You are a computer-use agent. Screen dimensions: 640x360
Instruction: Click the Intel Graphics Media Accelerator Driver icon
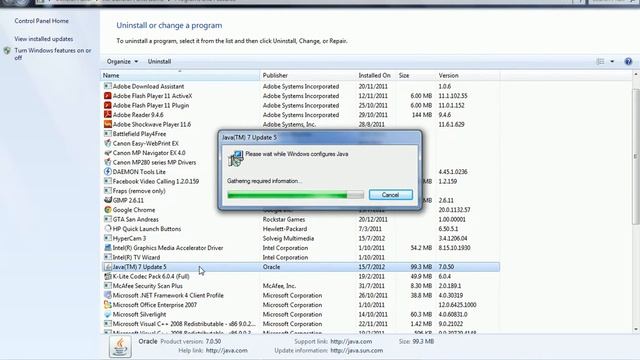(x=107, y=247)
